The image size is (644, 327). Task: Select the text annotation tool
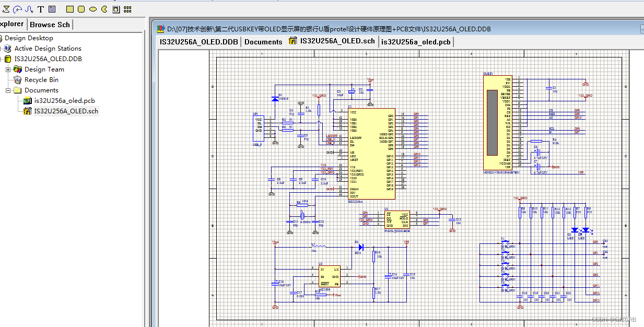pos(40,9)
